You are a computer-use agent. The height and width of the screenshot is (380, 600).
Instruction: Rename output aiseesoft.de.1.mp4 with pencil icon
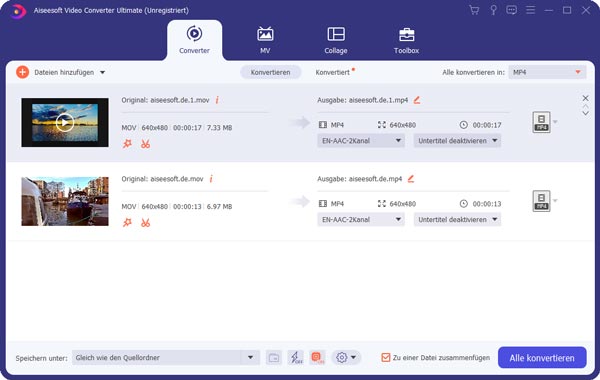pyautogui.click(x=417, y=100)
